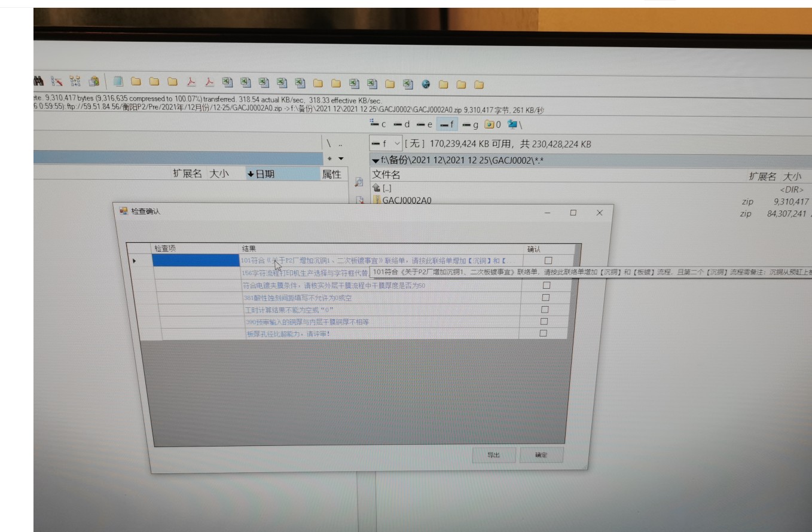Switch to drive g button
The width and height of the screenshot is (812, 532).
471,124
